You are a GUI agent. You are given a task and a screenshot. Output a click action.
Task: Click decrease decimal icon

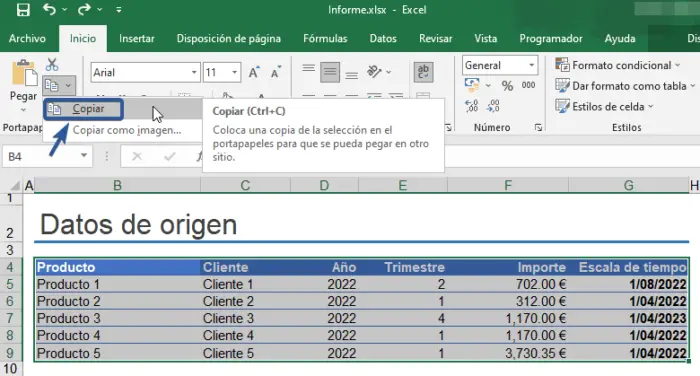pyautogui.click(x=493, y=106)
